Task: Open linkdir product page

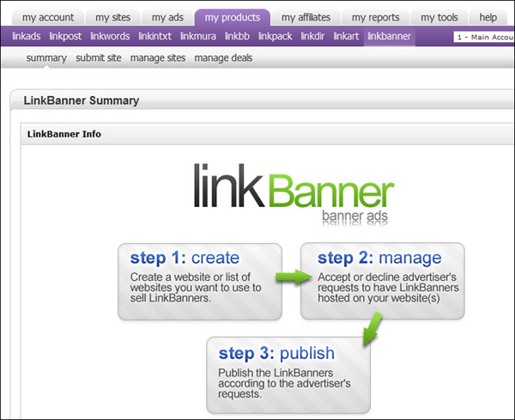Action: [x=312, y=36]
